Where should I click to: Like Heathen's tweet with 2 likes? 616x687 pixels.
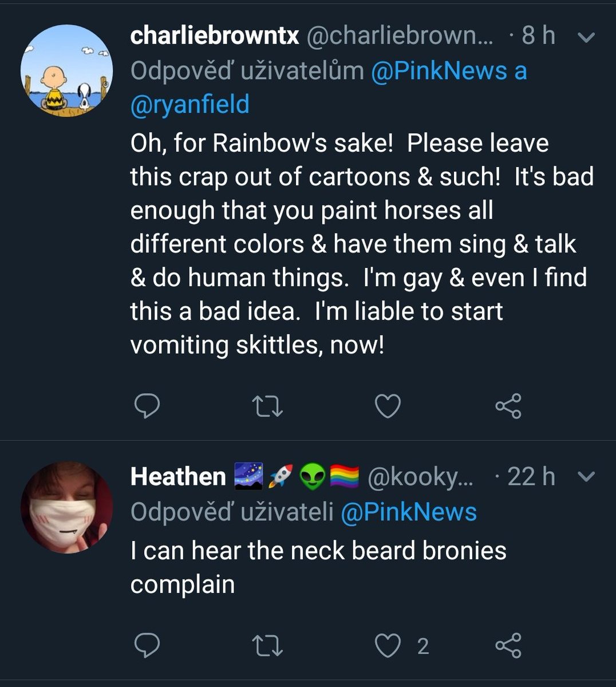point(388,645)
